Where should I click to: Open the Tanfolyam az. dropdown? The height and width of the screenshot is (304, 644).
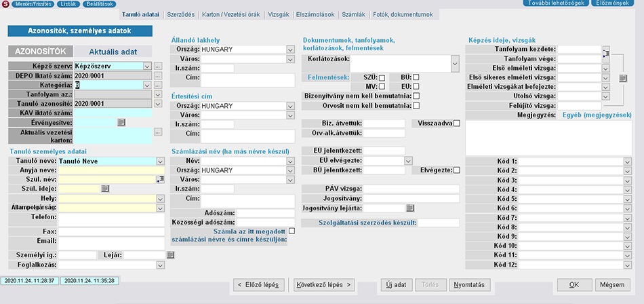[x=158, y=94]
